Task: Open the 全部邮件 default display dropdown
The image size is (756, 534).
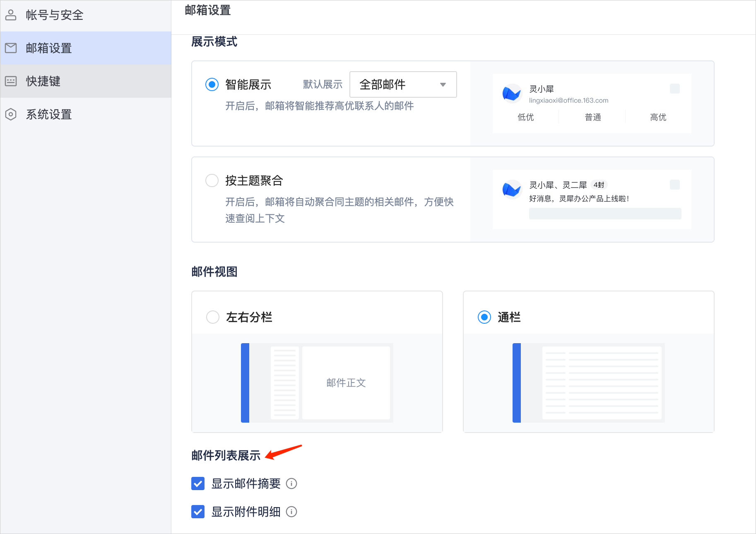Action: coord(403,84)
